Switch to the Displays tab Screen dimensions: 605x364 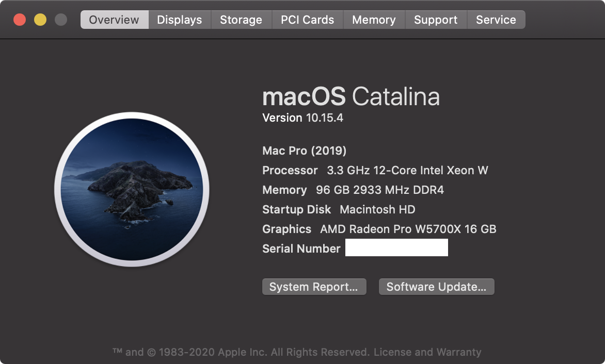point(180,20)
